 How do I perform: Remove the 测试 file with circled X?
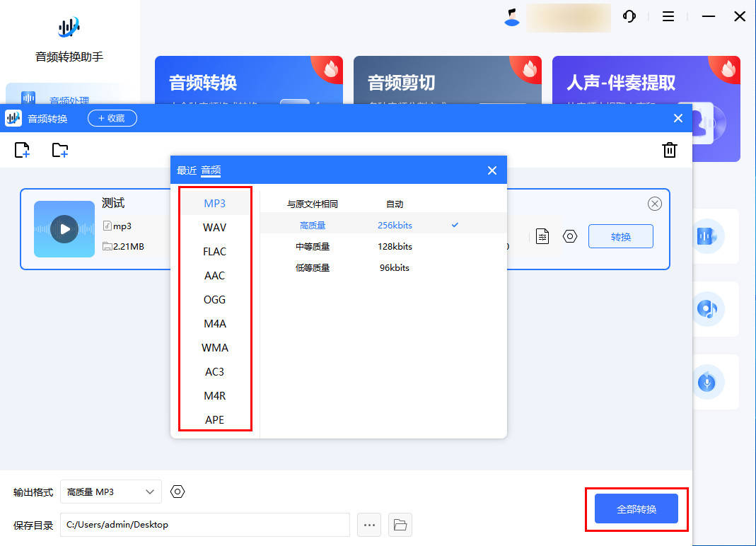(x=655, y=204)
